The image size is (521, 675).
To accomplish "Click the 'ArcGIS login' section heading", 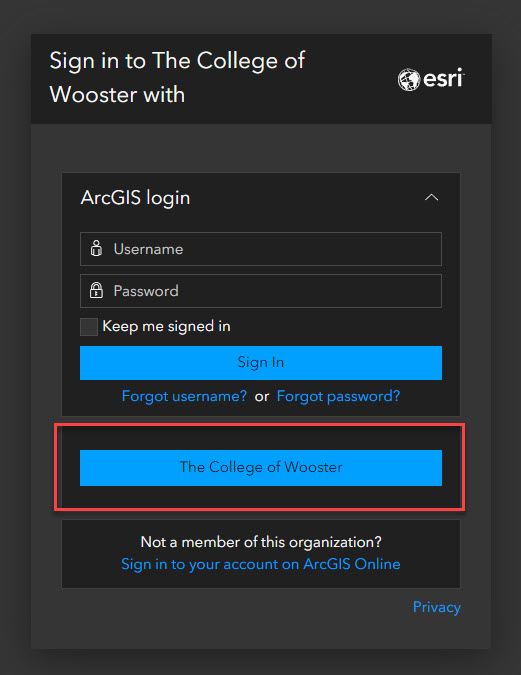I will tap(135, 198).
